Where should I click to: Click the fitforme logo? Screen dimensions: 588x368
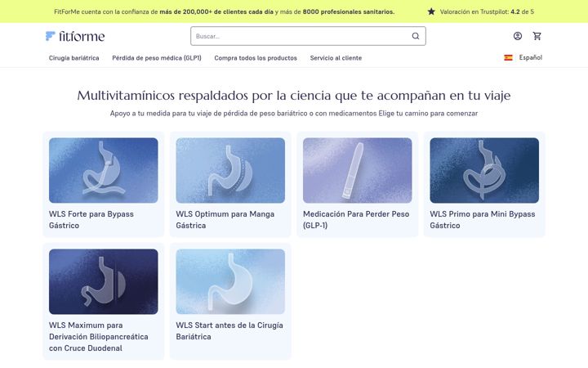pos(75,36)
